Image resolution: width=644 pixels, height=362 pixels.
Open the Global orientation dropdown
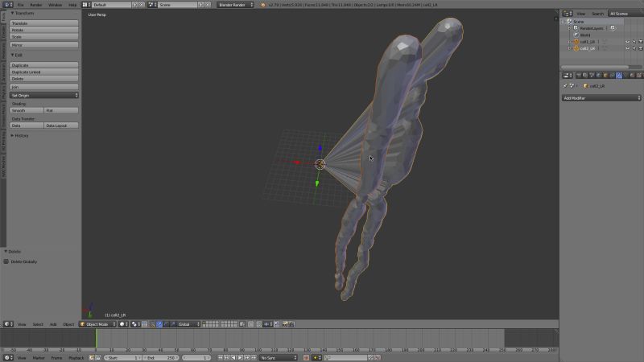(x=188, y=324)
